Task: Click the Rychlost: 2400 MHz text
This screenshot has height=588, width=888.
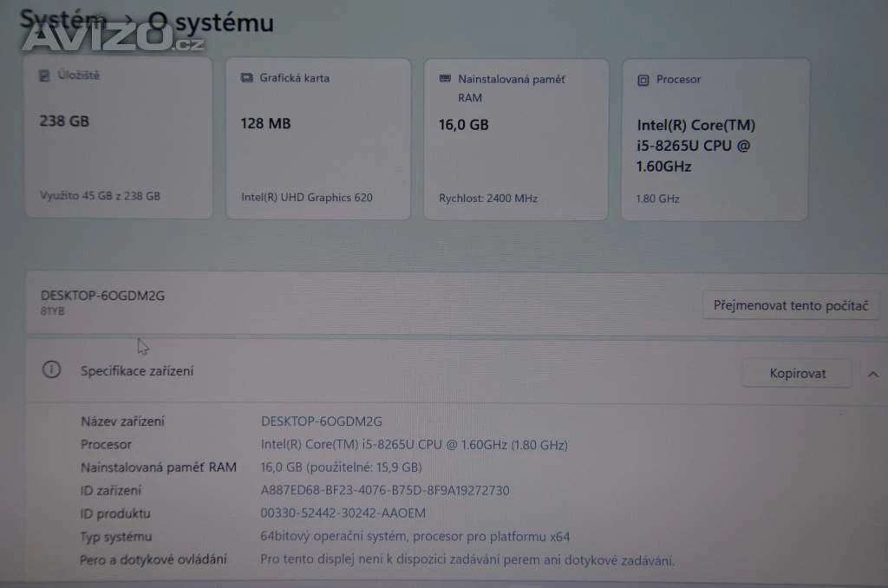Action: click(x=488, y=198)
